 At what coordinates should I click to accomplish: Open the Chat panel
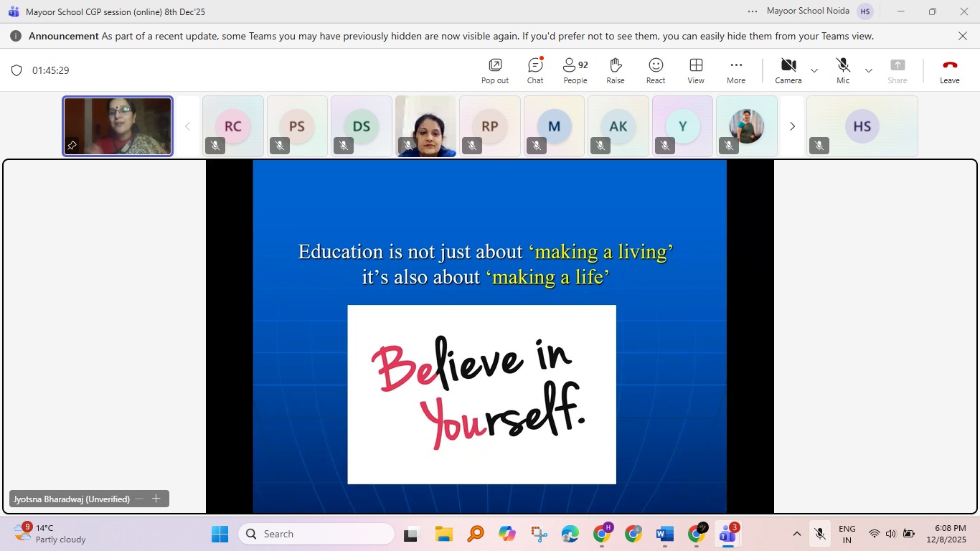pos(534,70)
